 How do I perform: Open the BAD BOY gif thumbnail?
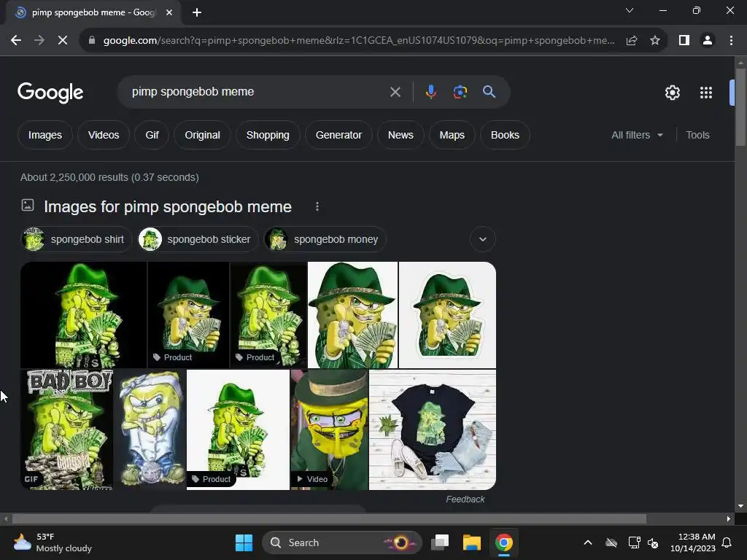tap(66, 429)
